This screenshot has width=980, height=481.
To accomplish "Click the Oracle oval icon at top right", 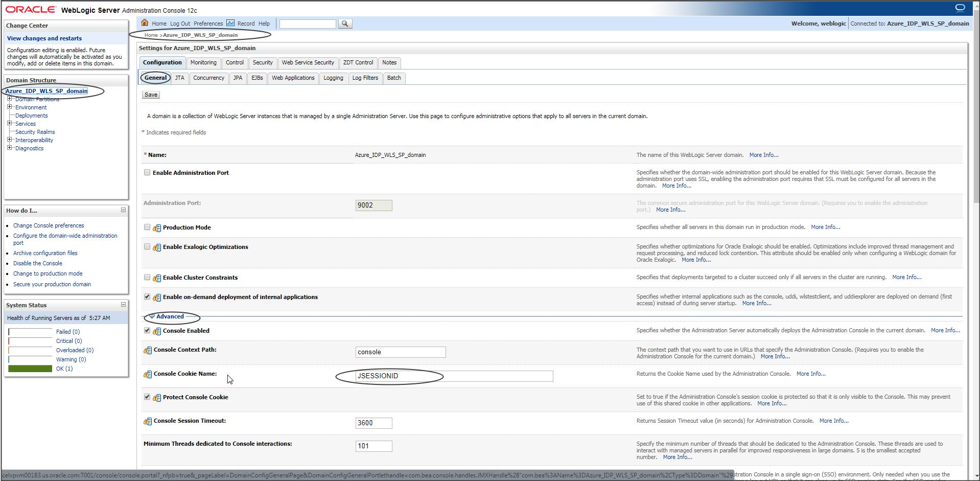I will click(x=960, y=8).
